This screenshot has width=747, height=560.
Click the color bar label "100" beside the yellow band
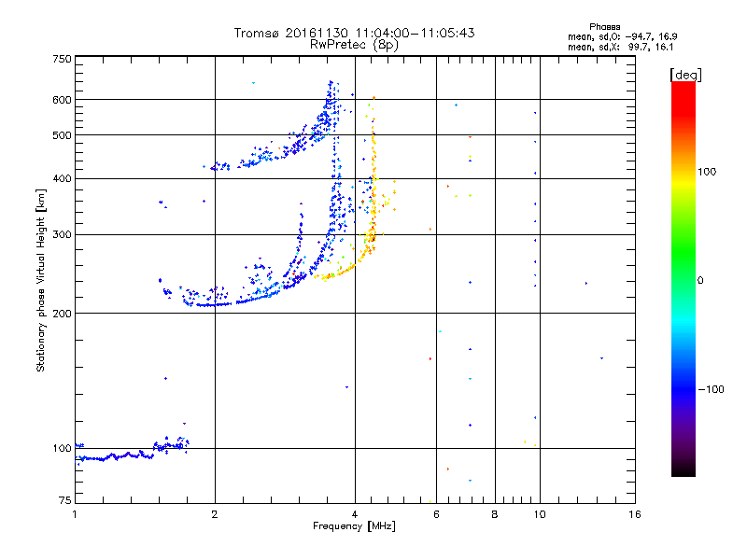(x=707, y=172)
